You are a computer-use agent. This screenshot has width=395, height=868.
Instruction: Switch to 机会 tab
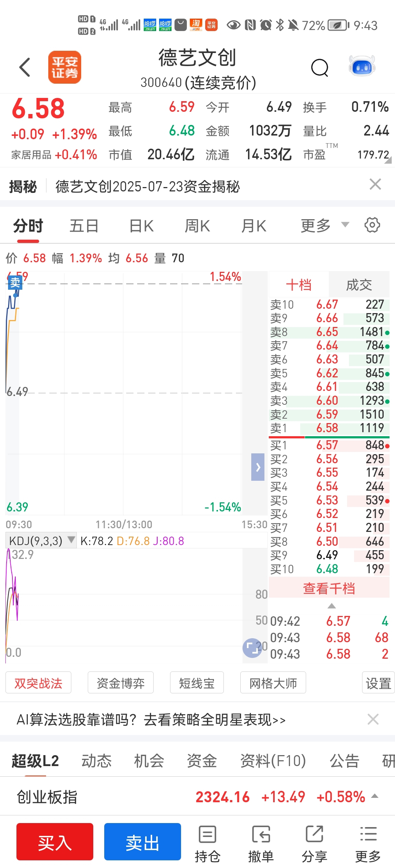[x=149, y=761]
